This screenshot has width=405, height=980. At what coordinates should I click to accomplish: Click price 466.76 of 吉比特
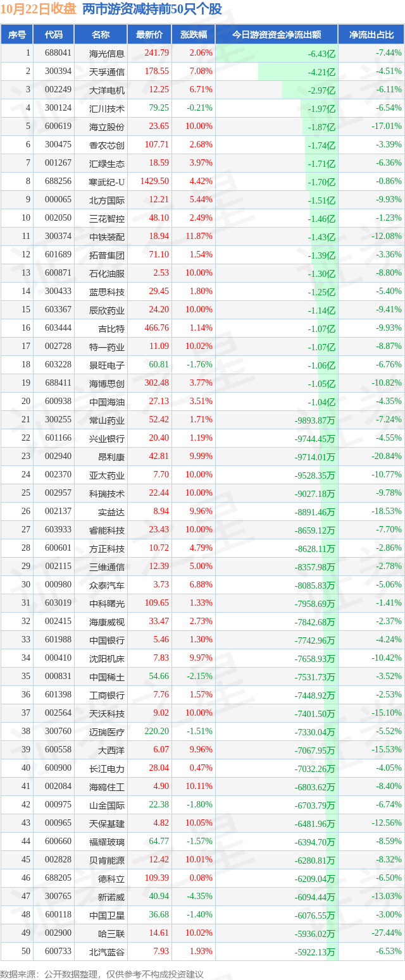157,328
